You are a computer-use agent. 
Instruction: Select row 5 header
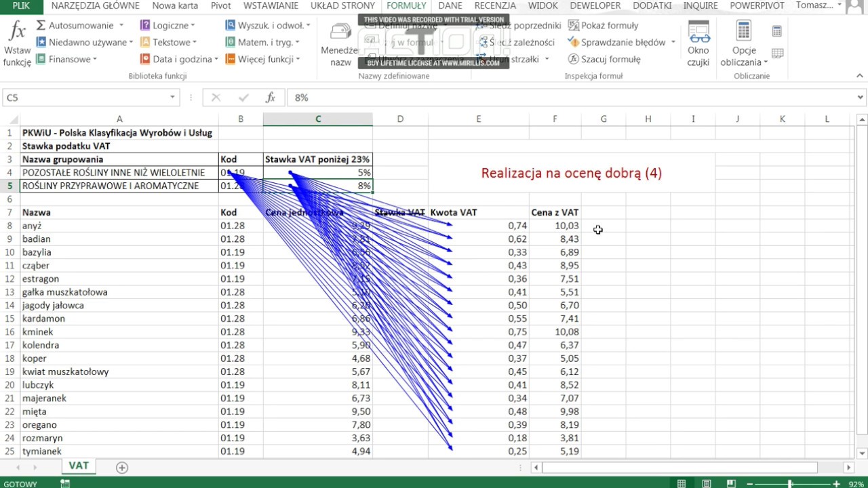click(x=9, y=186)
